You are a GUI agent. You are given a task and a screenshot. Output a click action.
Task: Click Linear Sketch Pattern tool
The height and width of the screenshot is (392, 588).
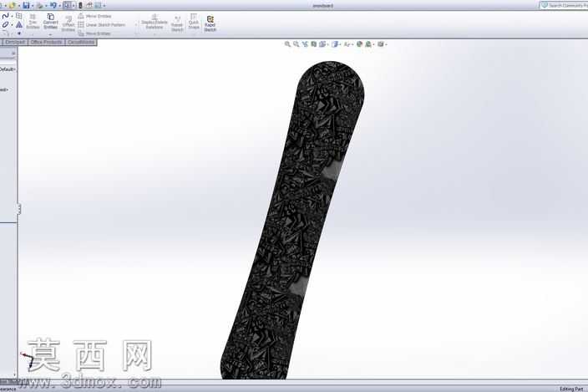coord(102,25)
